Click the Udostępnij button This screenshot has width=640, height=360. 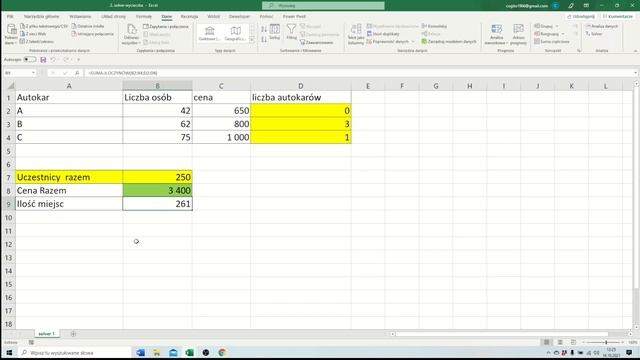pyautogui.click(x=581, y=16)
